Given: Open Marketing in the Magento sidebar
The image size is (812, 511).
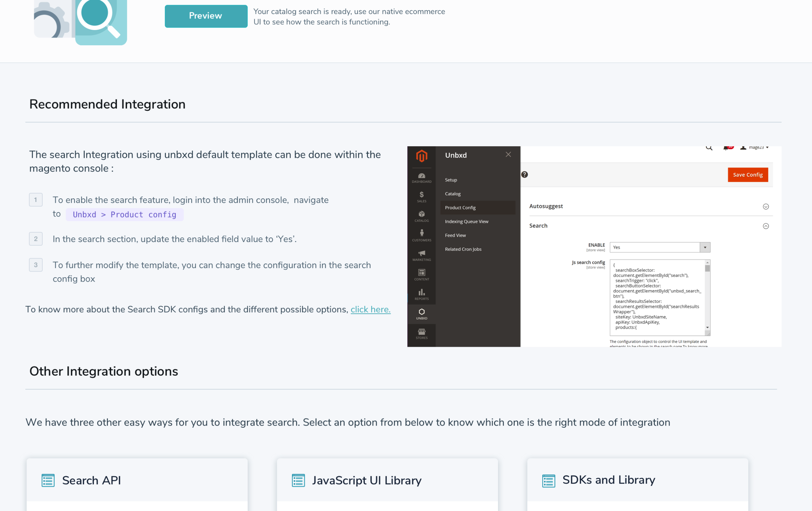Looking at the screenshot, I should coord(421,255).
